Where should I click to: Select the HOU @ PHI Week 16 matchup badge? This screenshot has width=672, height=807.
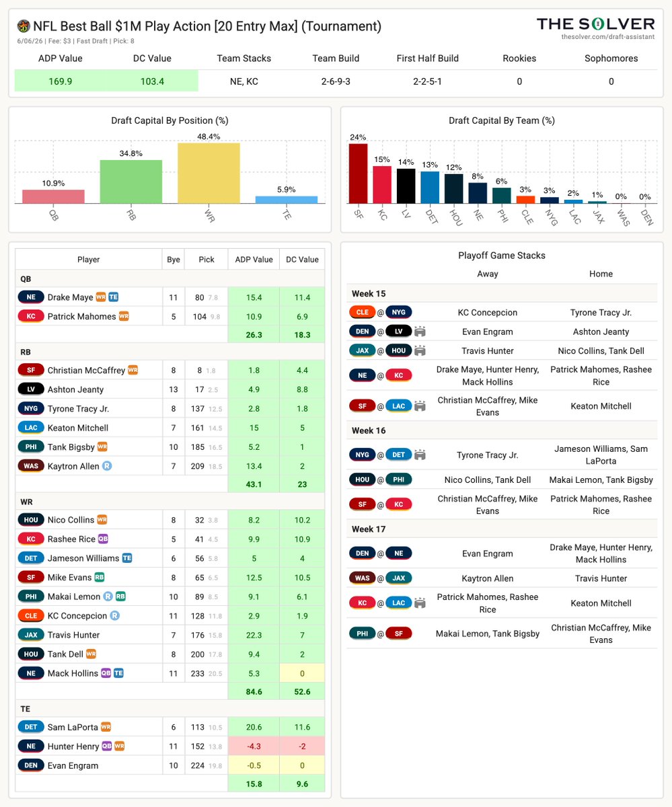pos(381,479)
